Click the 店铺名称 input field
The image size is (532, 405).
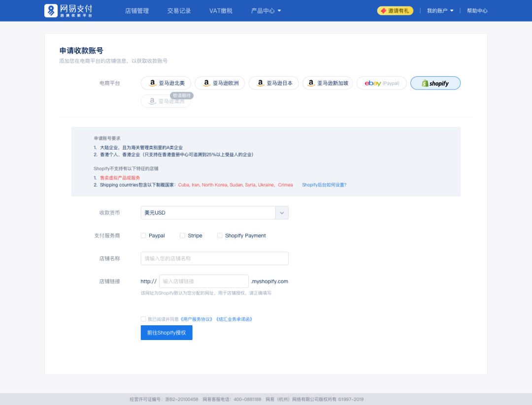[x=214, y=258]
